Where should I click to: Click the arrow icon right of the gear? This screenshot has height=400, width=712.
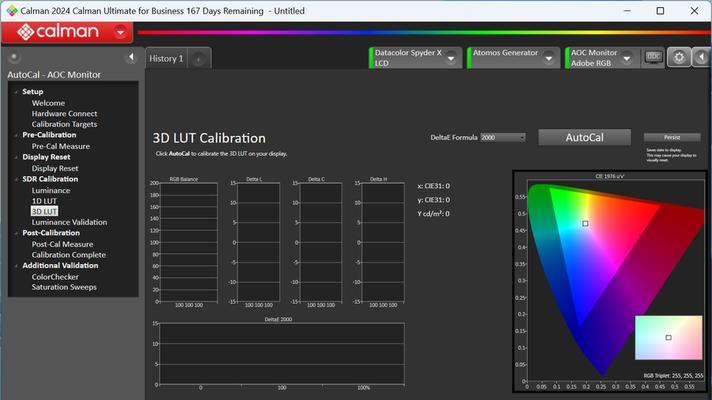tap(701, 57)
